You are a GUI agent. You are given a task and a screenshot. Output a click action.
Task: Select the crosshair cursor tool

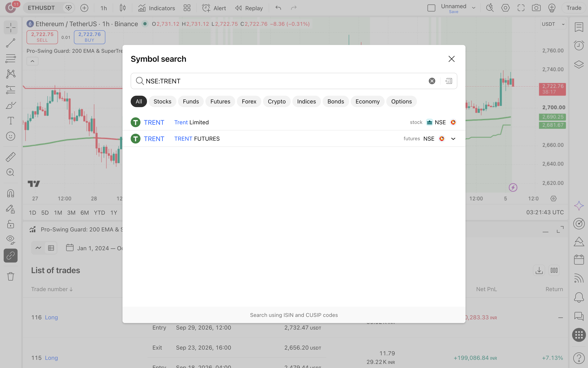11,27
